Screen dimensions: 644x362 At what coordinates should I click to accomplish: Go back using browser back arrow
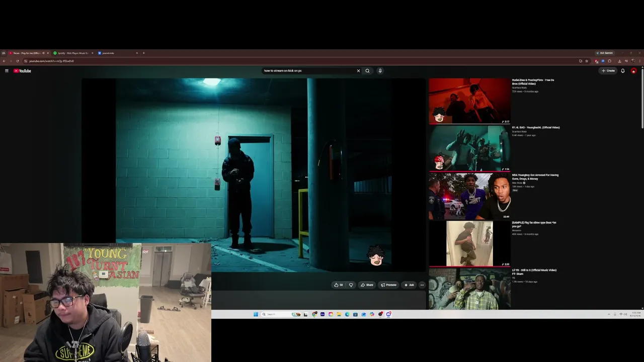(x=4, y=61)
